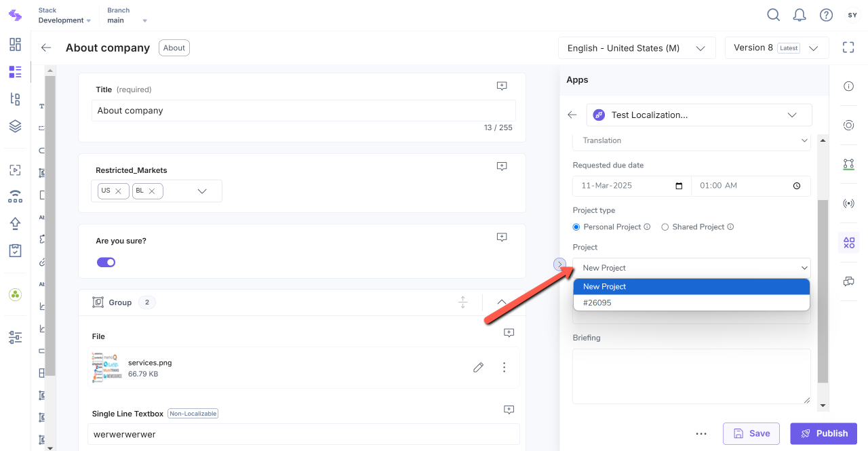Click Apps panel scrollbar down arrow
868x451 pixels.
point(823,406)
